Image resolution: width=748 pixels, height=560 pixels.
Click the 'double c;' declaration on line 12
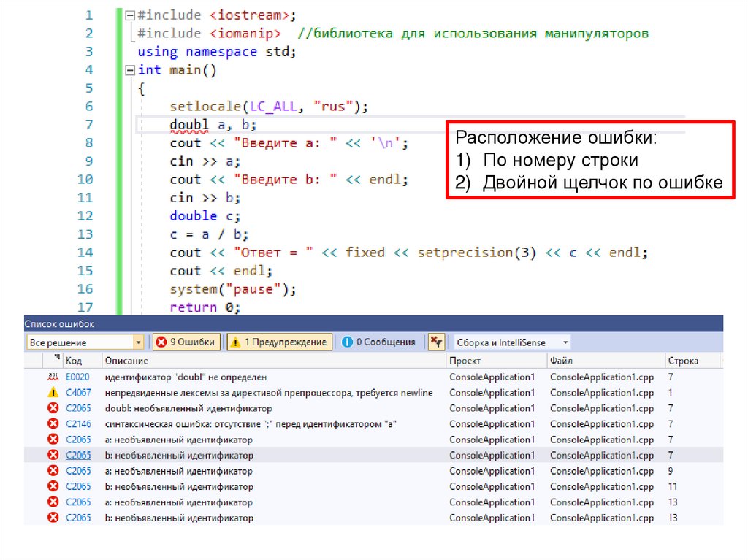[x=205, y=216]
